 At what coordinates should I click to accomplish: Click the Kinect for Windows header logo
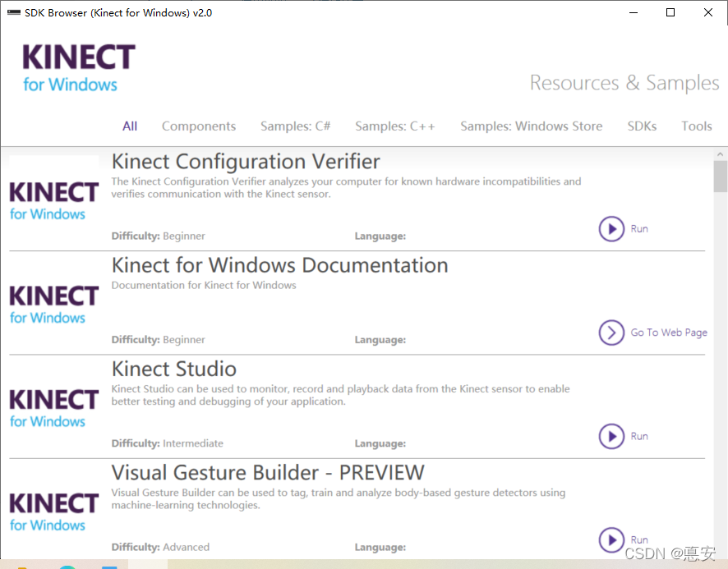[79, 68]
